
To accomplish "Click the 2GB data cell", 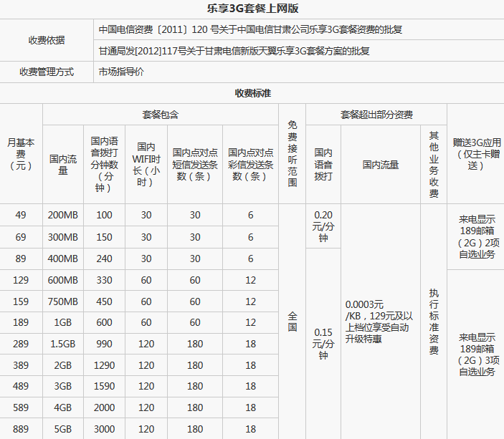I will click(63, 365).
